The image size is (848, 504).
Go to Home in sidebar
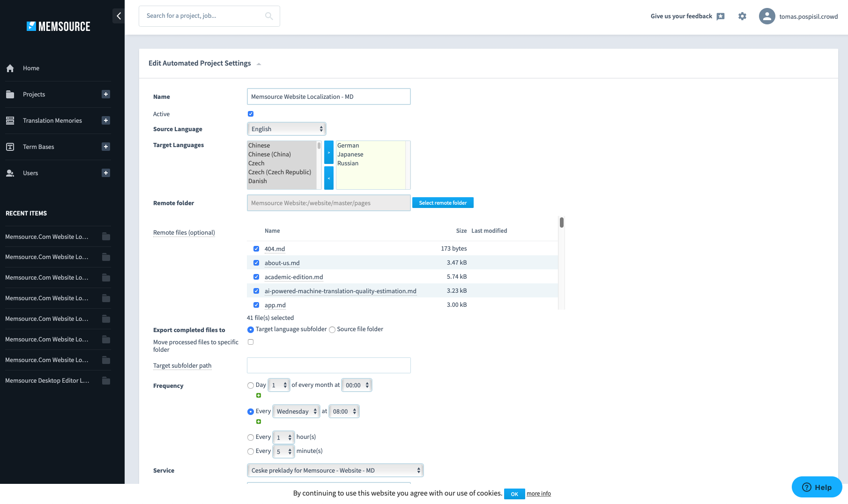tap(31, 68)
